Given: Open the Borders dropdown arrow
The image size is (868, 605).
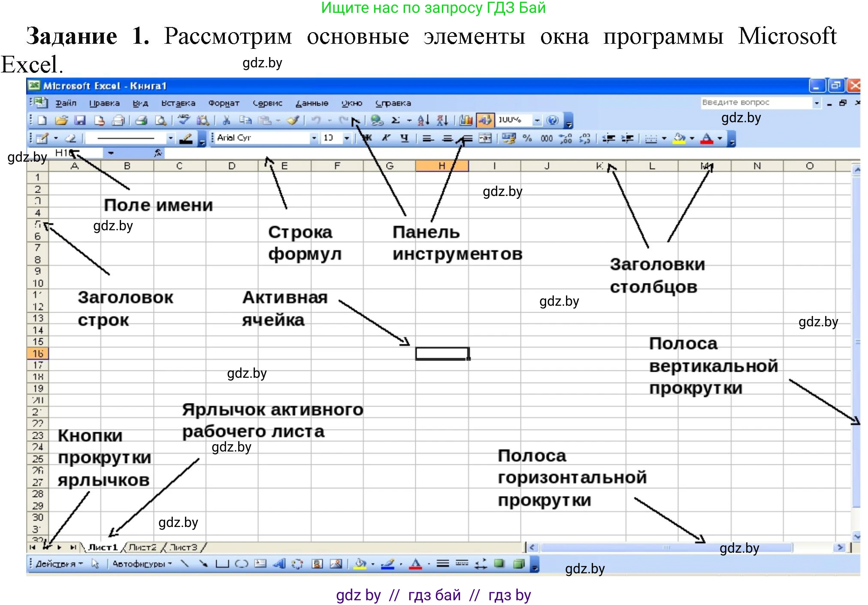Looking at the screenshot, I should [664, 138].
